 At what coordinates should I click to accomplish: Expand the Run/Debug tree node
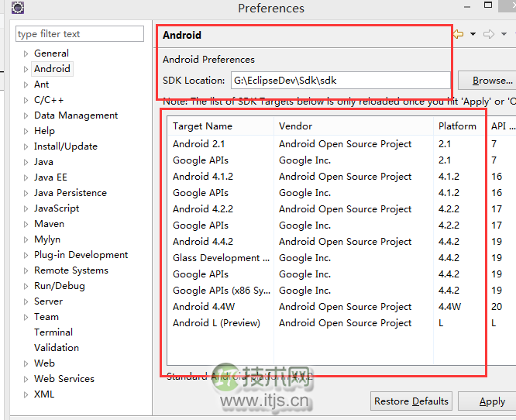26,286
